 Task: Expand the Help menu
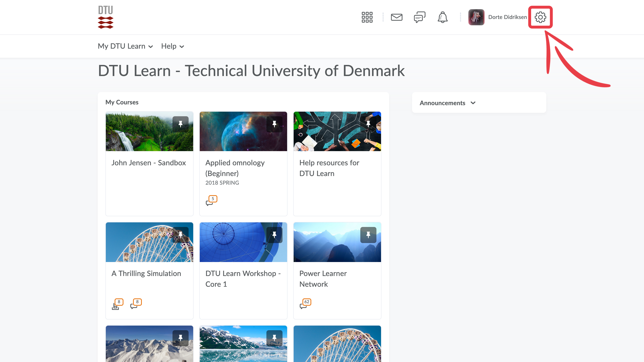(x=172, y=46)
